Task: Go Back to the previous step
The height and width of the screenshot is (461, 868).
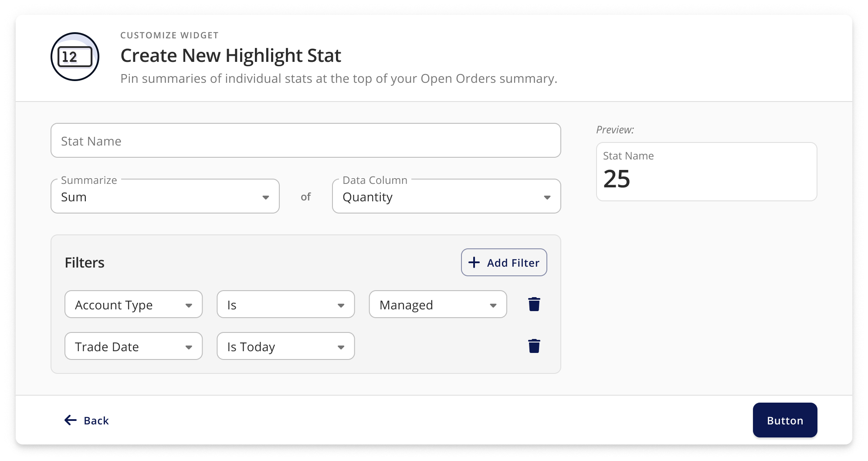Action: pos(87,420)
